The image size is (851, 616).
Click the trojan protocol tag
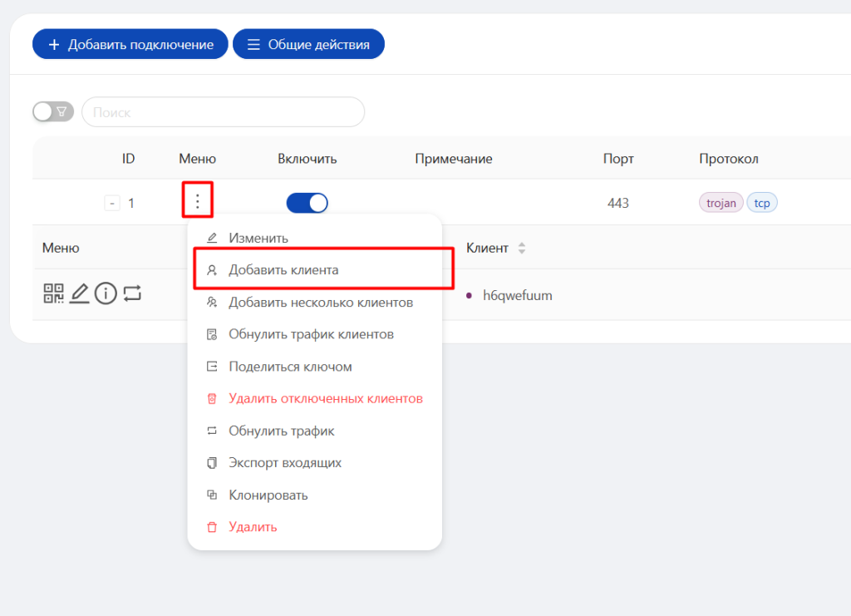721,203
